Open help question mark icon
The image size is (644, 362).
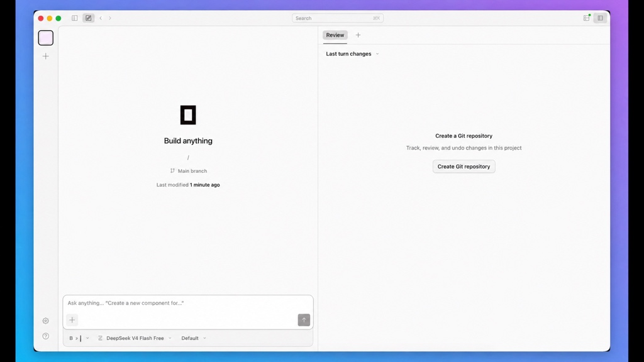[45, 336]
